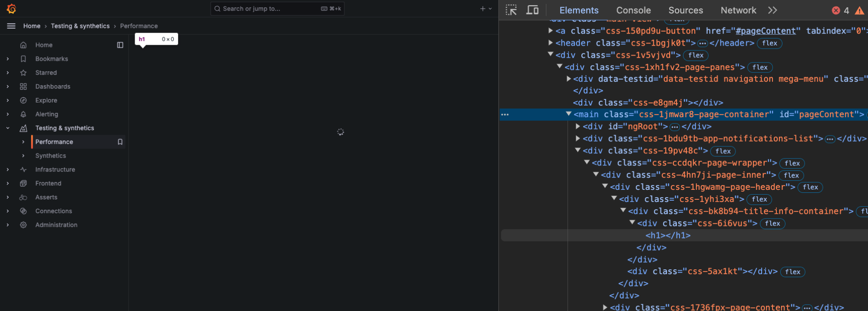Click Testing & synthetics breadcrumb link
The image size is (868, 311).
coord(80,26)
